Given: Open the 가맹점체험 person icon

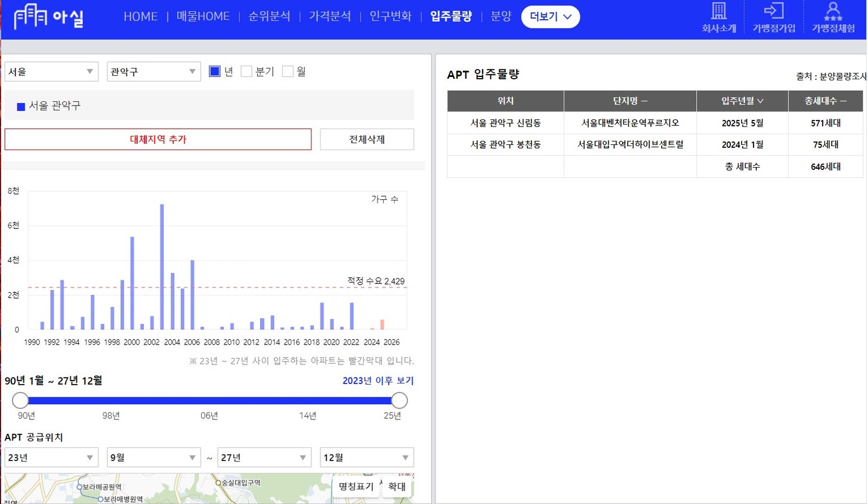Looking at the screenshot, I should click(833, 11).
